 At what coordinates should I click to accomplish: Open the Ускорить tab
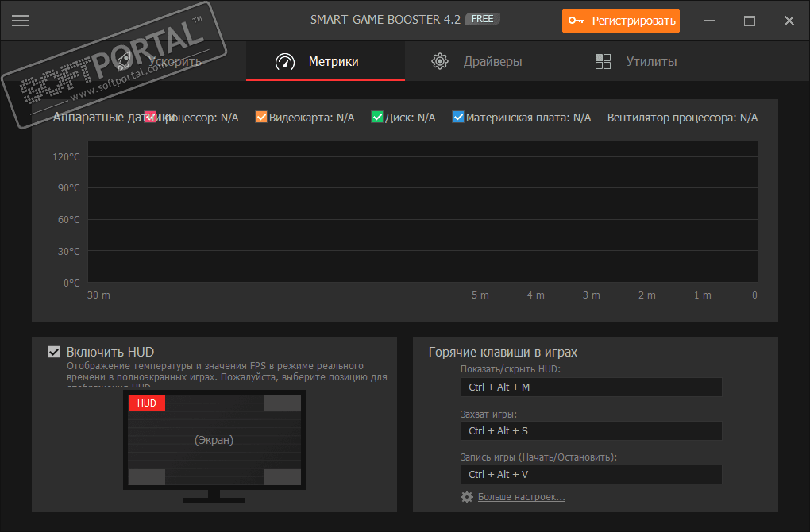tap(160, 61)
